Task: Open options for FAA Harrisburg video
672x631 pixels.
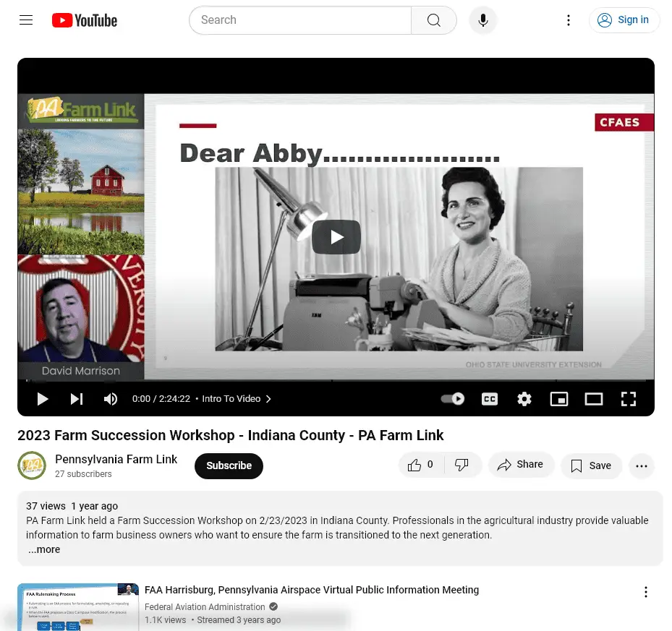Action: coord(646,593)
